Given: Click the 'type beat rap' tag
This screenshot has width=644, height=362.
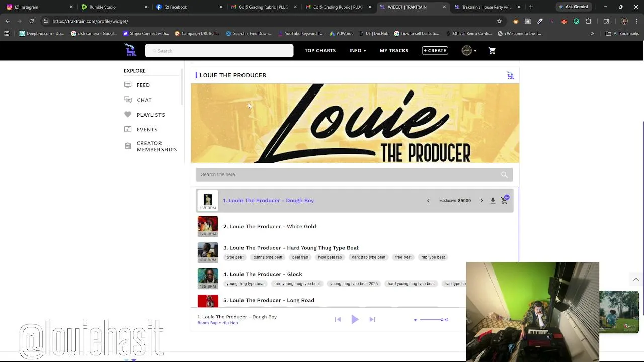Looking at the screenshot, I should click(x=330, y=257).
